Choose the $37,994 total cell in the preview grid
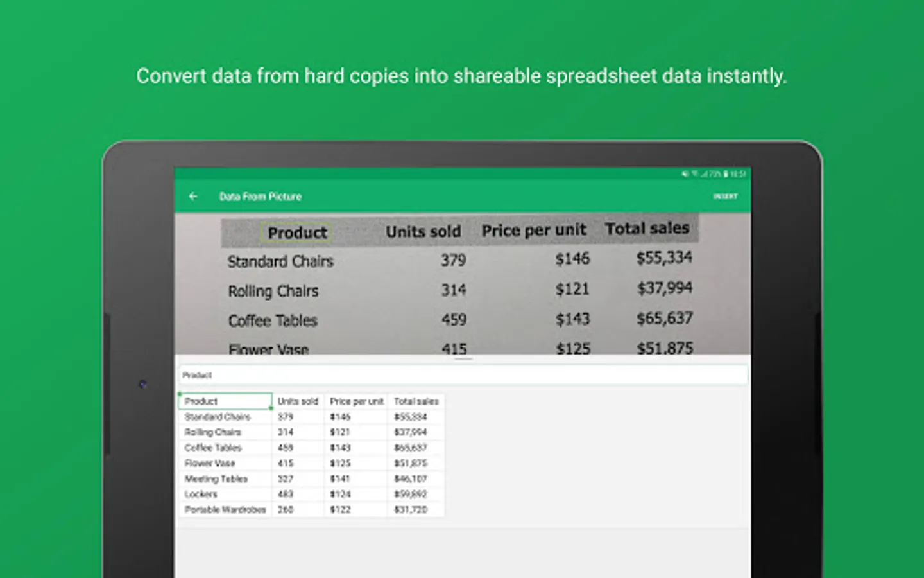Viewport: 924px width, 578px height. click(x=416, y=432)
